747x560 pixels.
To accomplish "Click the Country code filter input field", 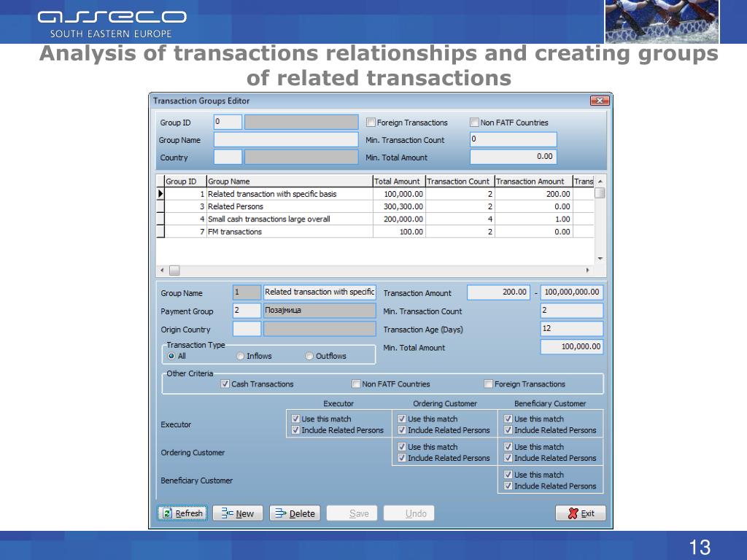I will pos(228,157).
